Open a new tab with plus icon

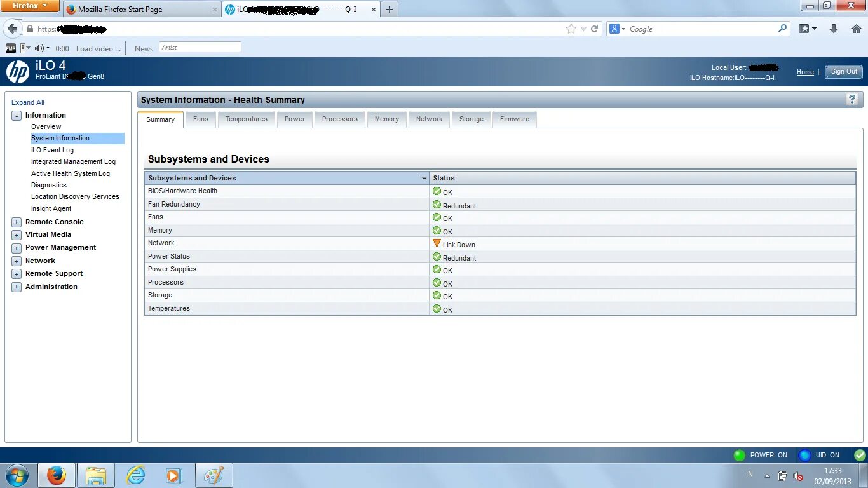tap(390, 10)
